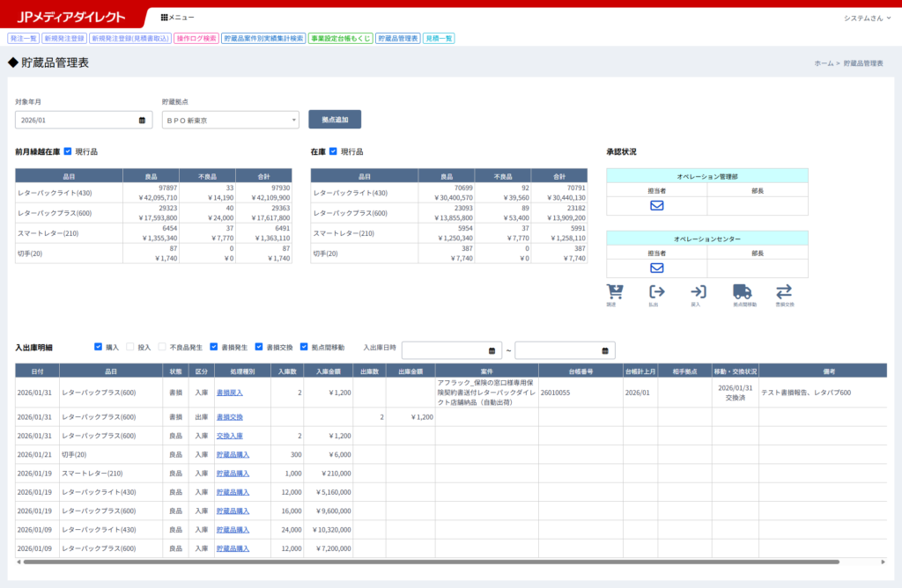
Task: Enable the 不良品発生 filter checkbox
Action: coord(163,347)
